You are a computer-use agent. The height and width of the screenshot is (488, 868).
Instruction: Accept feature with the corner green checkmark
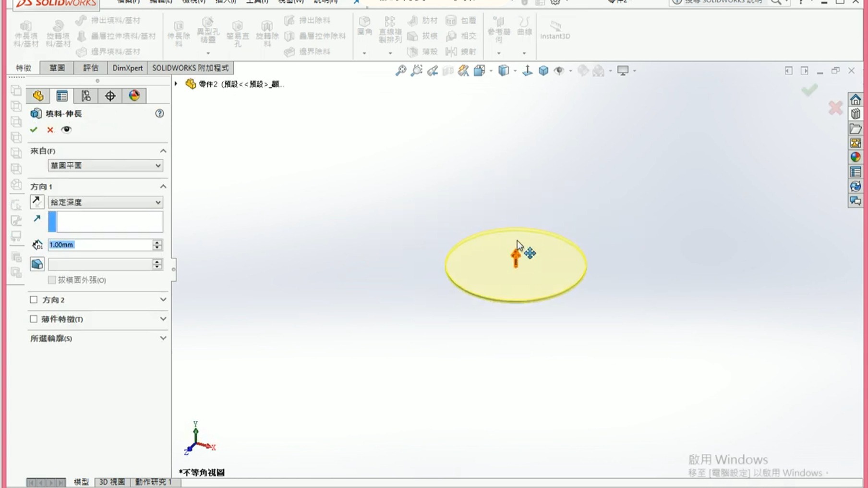click(809, 90)
